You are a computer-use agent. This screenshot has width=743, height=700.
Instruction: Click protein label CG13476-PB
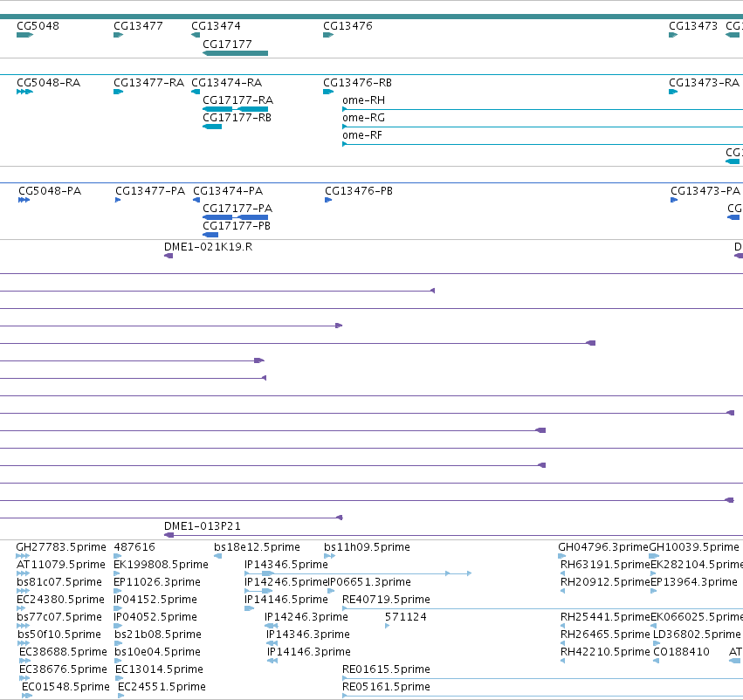click(359, 191)
